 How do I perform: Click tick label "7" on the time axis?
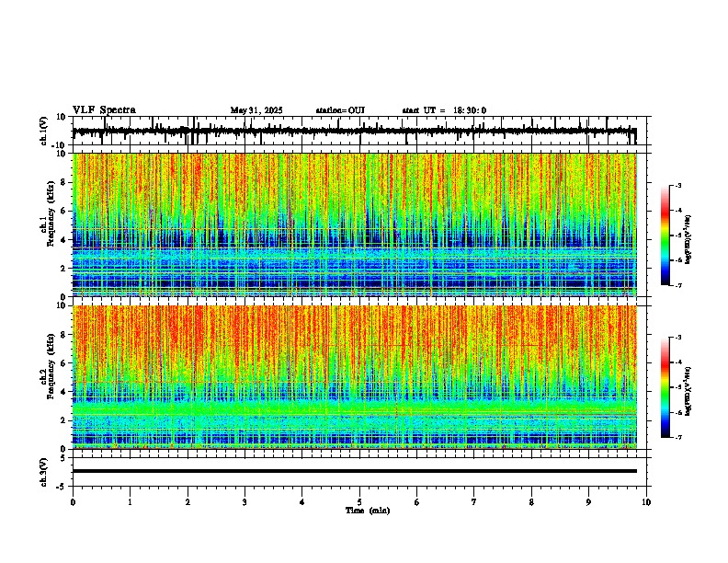pyautogui.click(x=474, y=502)
